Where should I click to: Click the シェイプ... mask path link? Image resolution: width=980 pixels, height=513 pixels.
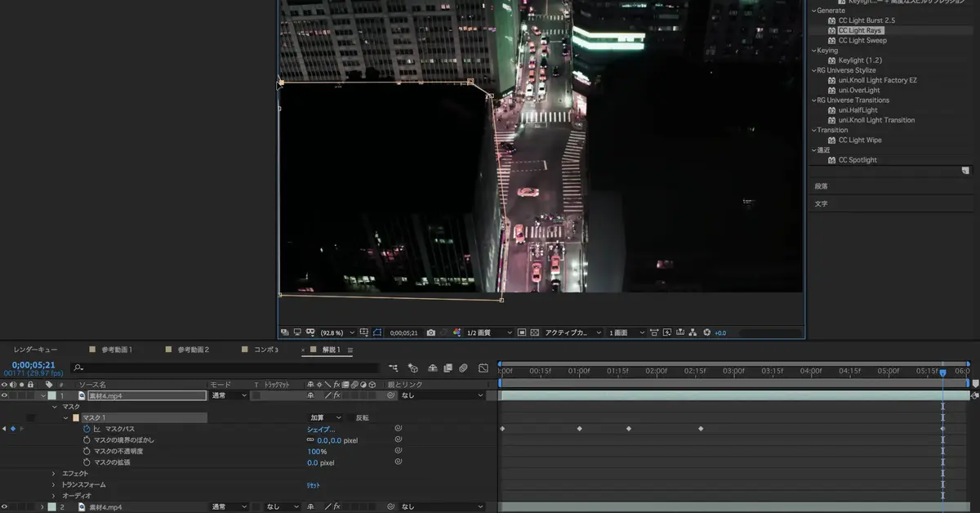click(x=321, y=429)
